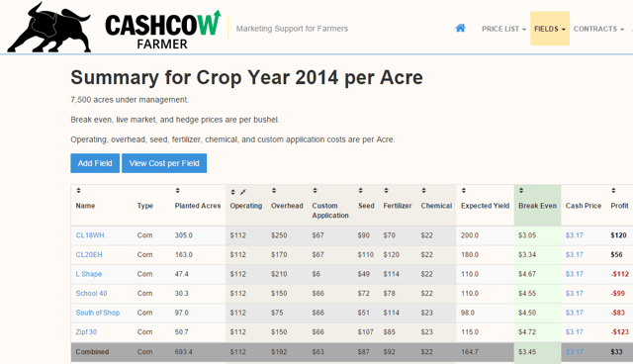Sort by Operating cost column arrows
Screen dimensions: 633x364
point(233,192)
